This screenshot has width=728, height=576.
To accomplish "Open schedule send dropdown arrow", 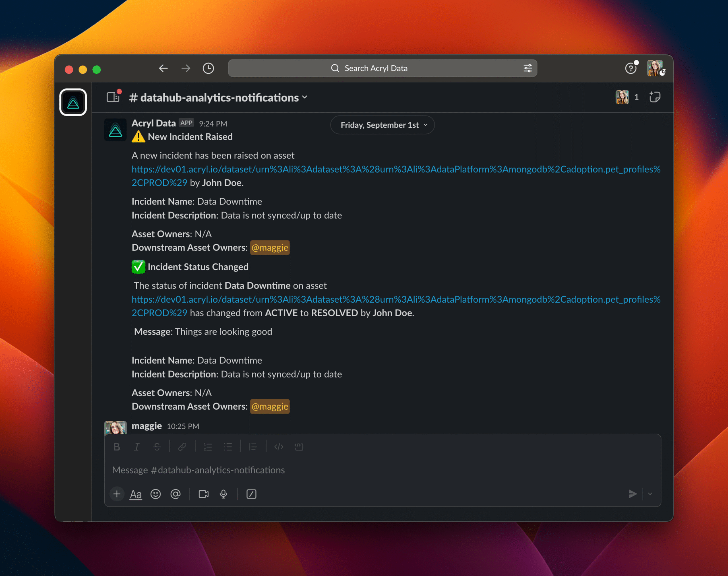I will [650, 494].
